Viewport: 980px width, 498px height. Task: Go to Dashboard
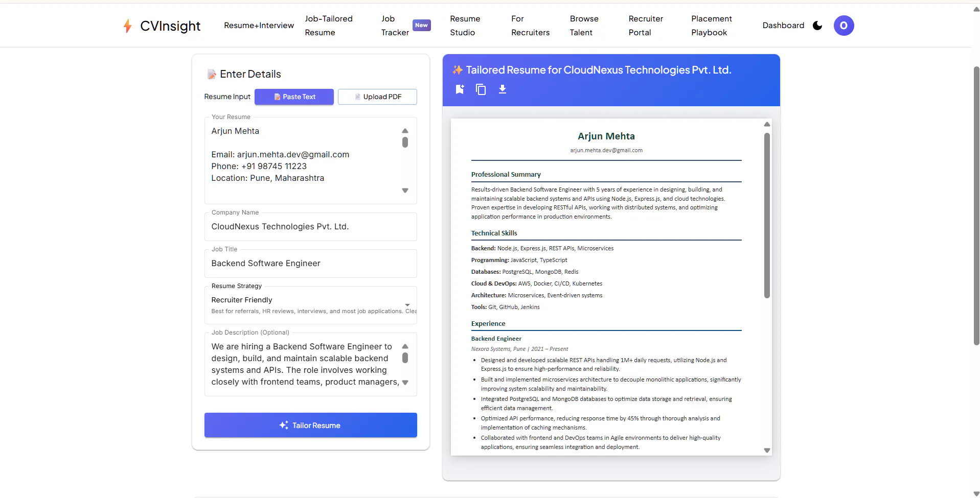click(x=783, y=26)
